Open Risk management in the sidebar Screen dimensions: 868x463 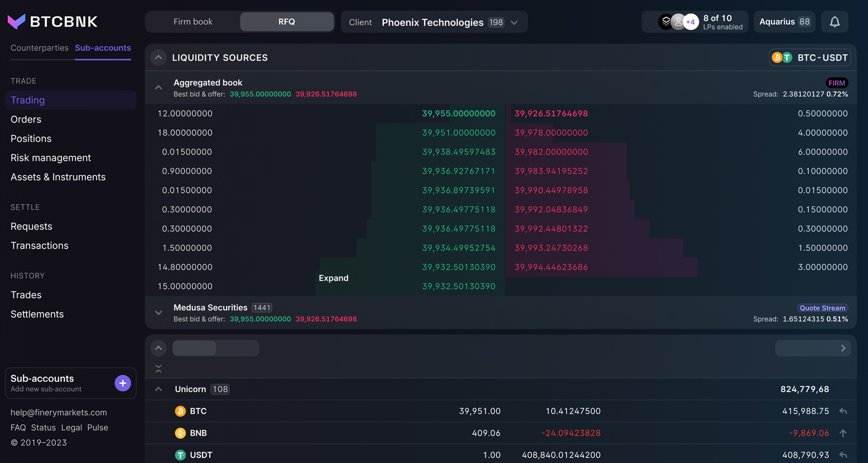[51, 157]
